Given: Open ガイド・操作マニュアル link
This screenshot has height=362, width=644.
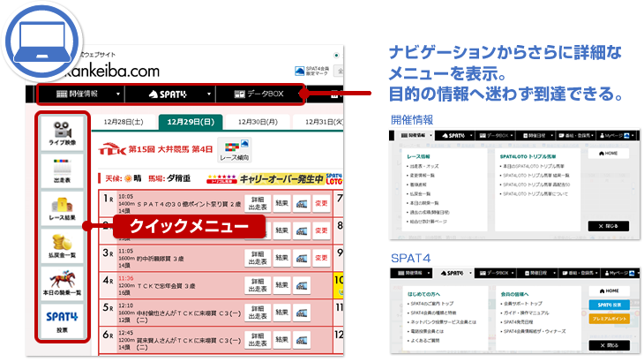Looking at the screenshot, I should coord(526,313).
